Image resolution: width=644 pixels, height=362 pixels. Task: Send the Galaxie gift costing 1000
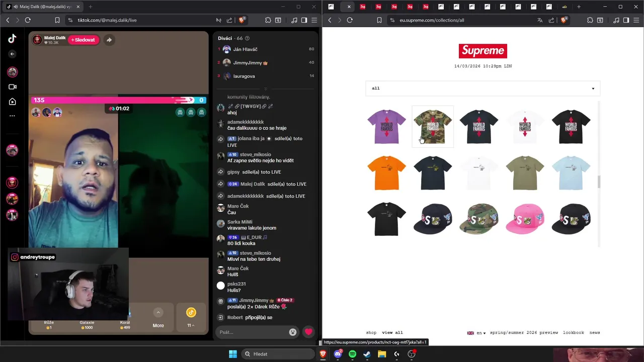click(x=87, y=318)
